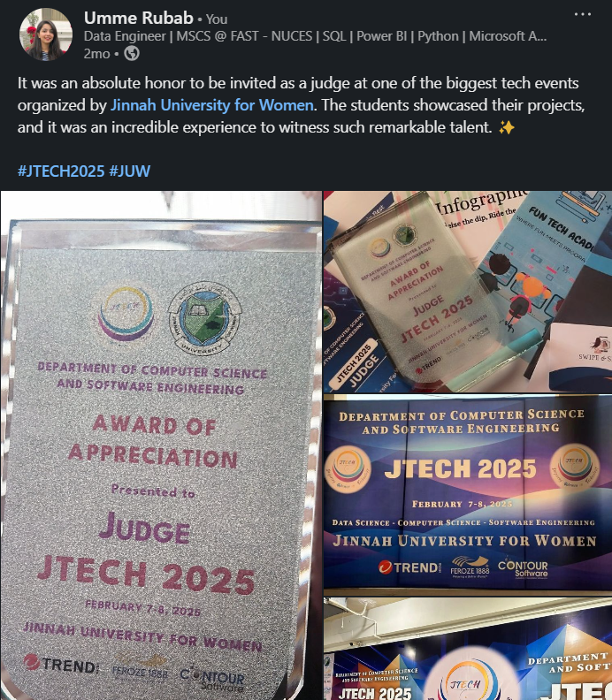Open the three-dots post options menu

tap(583, 15)
